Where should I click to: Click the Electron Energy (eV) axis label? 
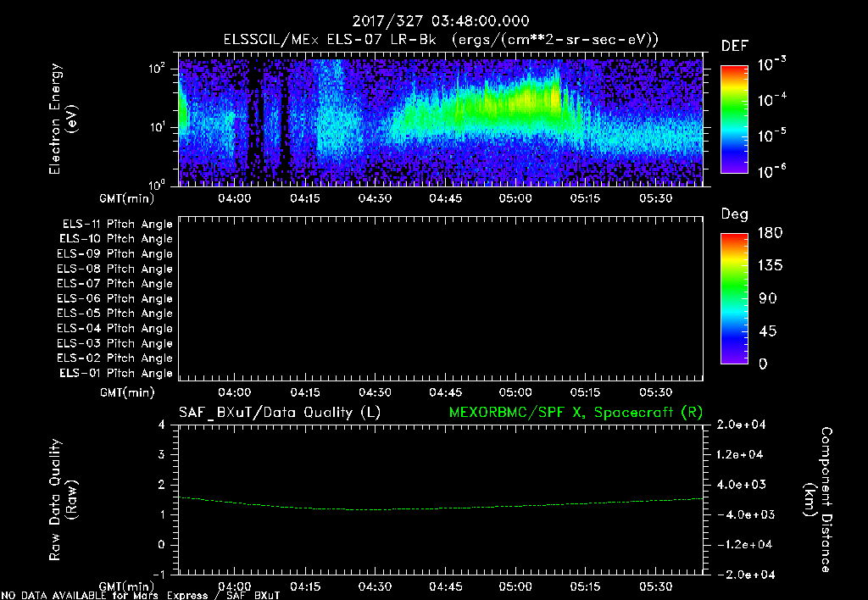[63, 119]
